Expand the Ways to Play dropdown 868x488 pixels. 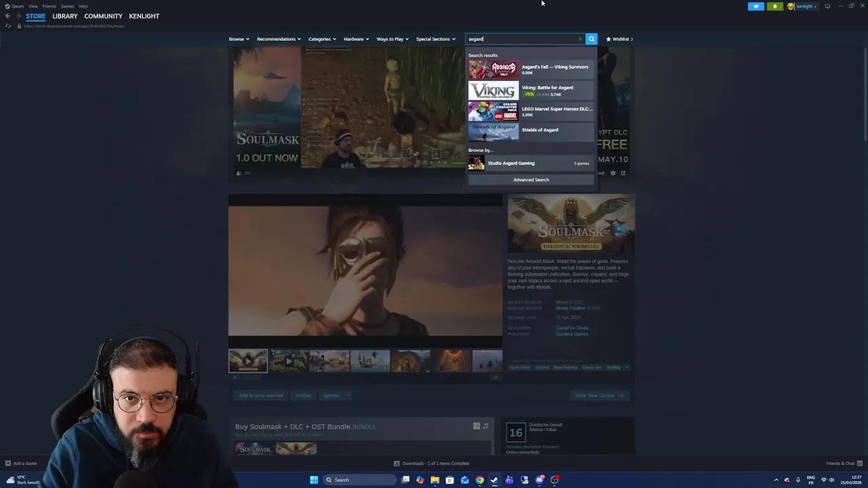[393, 39]
